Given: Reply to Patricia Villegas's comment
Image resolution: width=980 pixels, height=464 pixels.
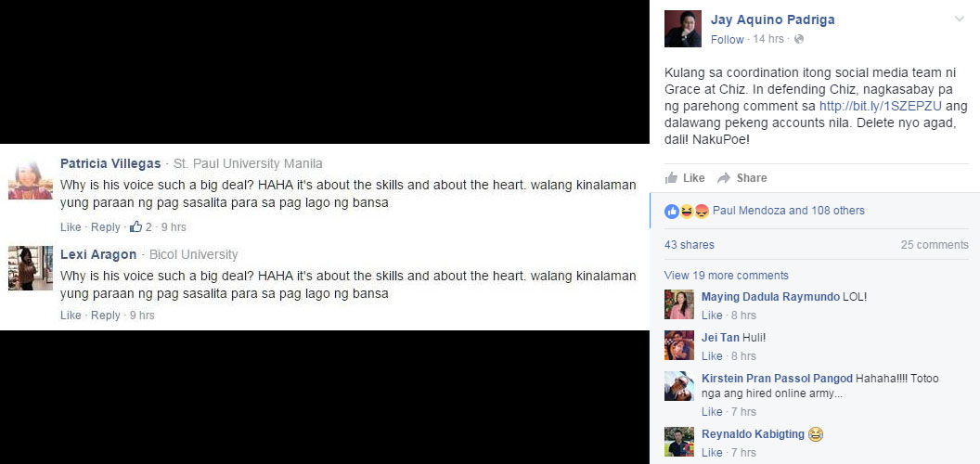Looking at the screenshot, I should (x=106, y=227).
